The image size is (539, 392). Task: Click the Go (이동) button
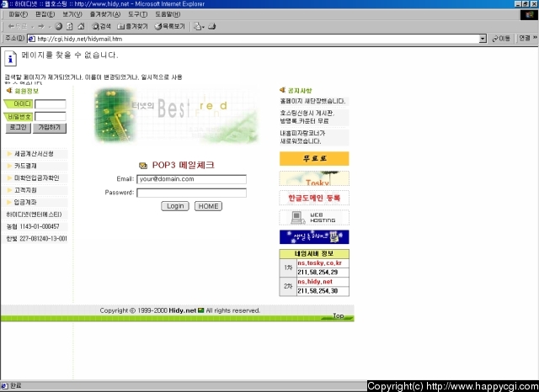501,39
